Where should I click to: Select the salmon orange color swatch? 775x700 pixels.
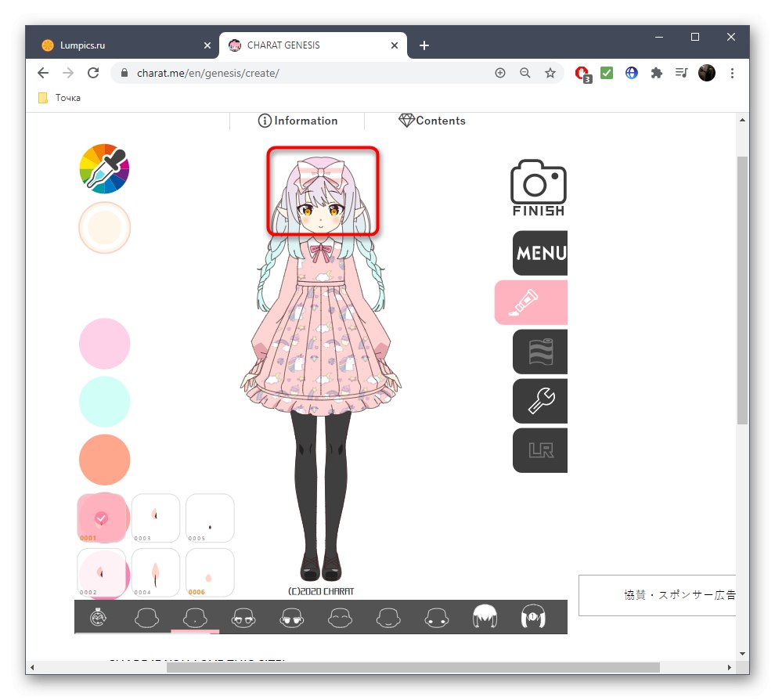(104, 460)
